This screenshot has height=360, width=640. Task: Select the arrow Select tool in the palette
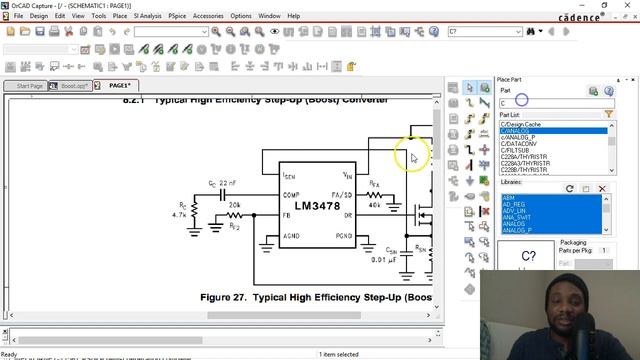click(469, 88)
